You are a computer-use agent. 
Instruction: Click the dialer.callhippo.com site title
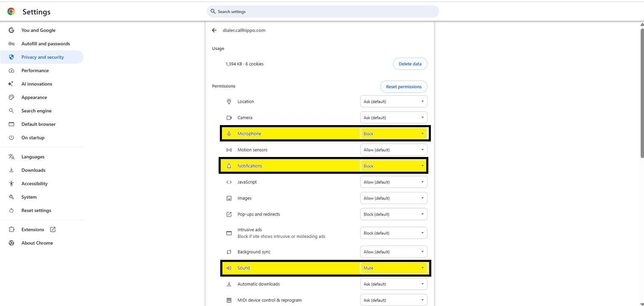click(244, 30)
